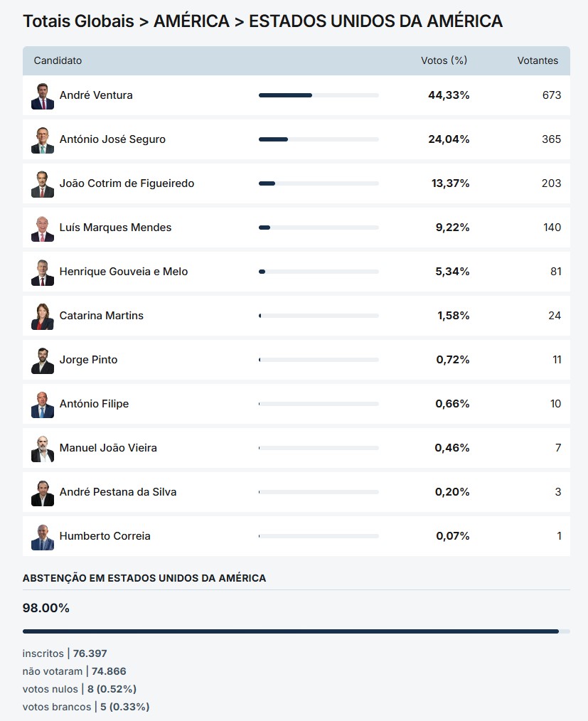The width and height of the screenshot is (588, 721).
Task: Click Jorge Pinto's portrait thumbnail
Action: pyautogui.click(x=43, y=360)
